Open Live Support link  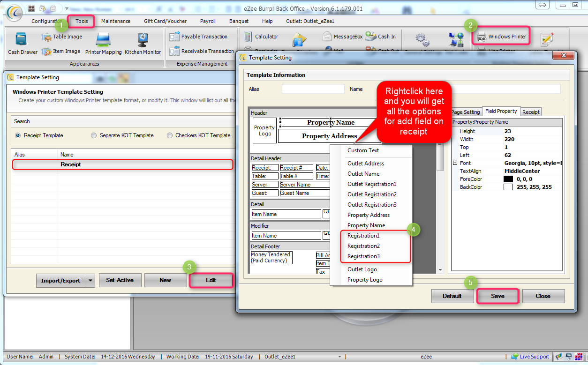[534, 357]
